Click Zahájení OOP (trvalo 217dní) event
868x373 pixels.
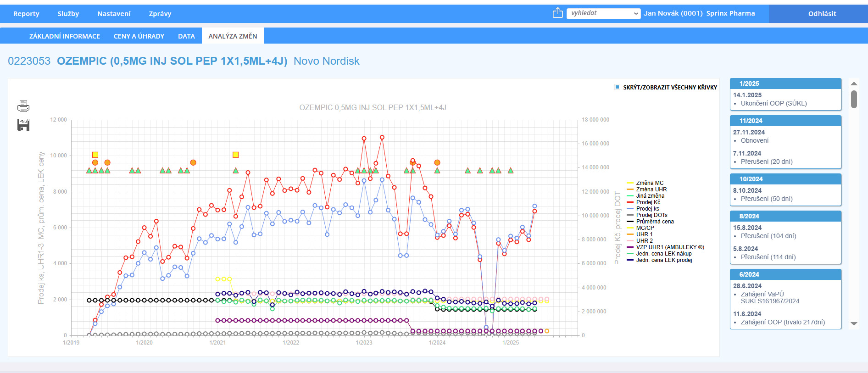click(783, 322)
